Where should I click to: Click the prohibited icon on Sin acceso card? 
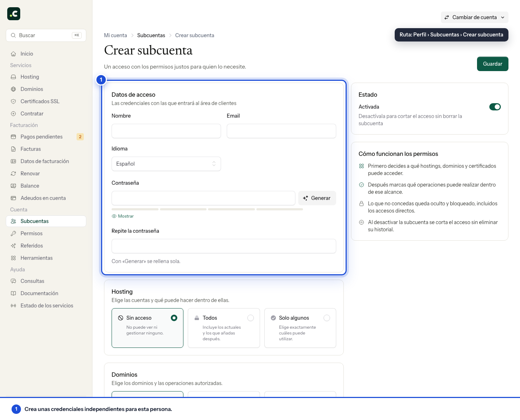coord(121,318)
